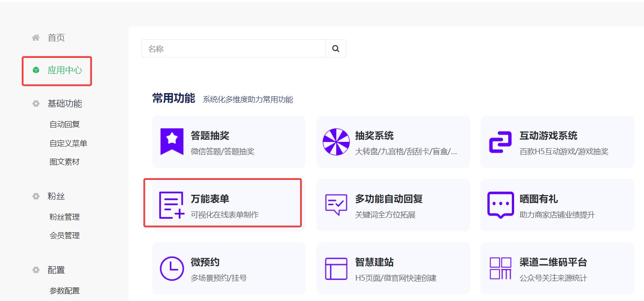Open the 晒图有礼 speech bubble icon
The image size is (644, 301).
pyautogui.click(x=501, y=204)
